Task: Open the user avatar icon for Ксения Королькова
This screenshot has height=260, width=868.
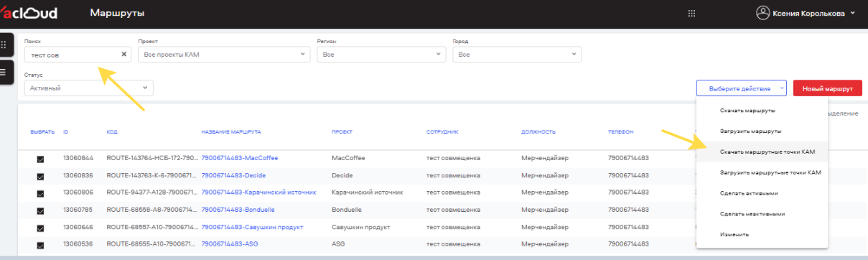Action: tap(762, 13)
